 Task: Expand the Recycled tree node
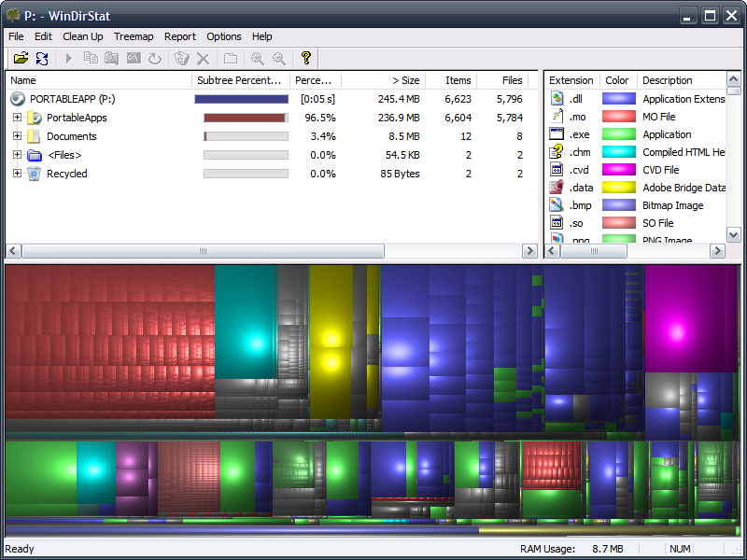coord(17,173)
